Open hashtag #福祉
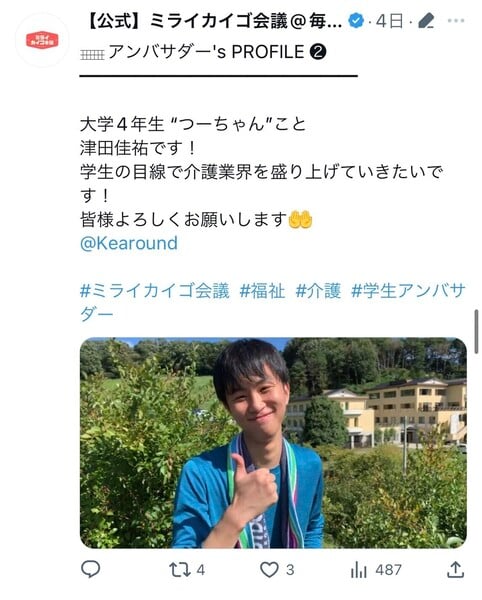The image size is (482, 600). tap(262, 291)
